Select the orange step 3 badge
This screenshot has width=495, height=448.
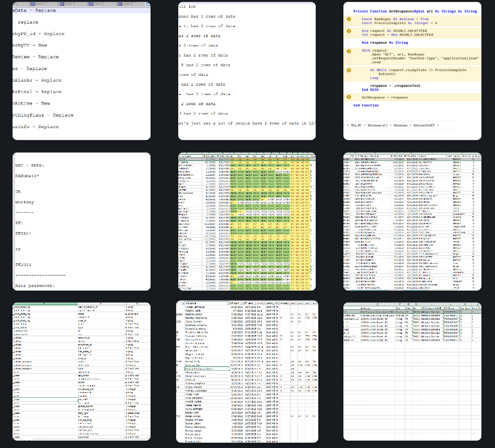point(349,51)
